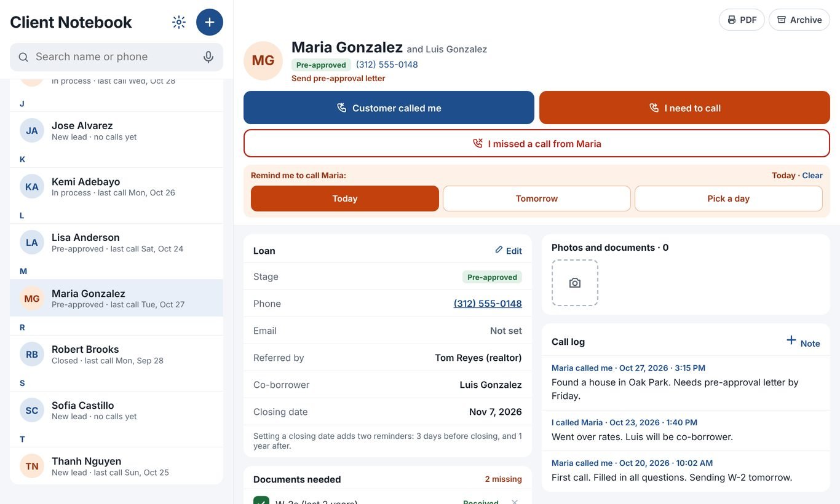Click the MG avatar in the header
The height and width of the screenshot is (504, 840).
263,61
